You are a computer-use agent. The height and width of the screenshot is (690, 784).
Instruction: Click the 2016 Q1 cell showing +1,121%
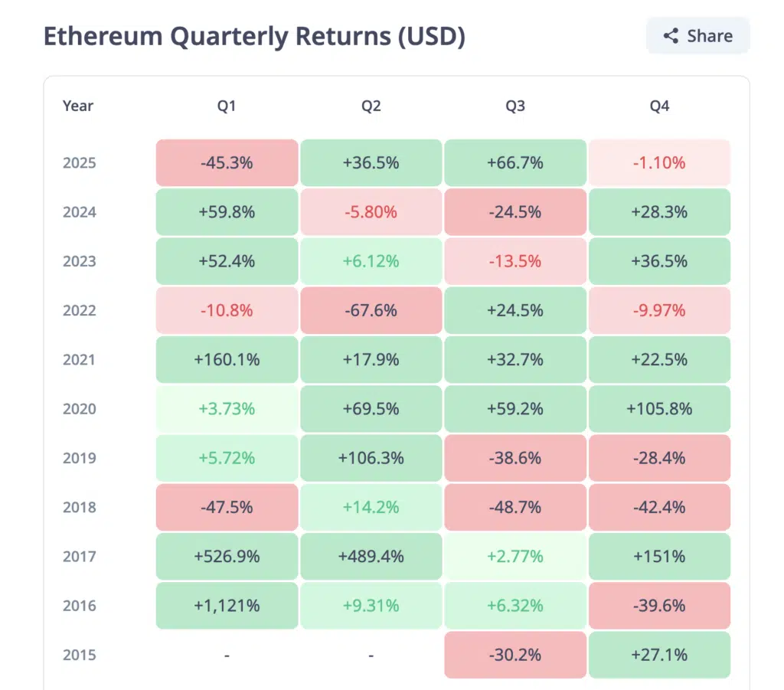point(227,606)
